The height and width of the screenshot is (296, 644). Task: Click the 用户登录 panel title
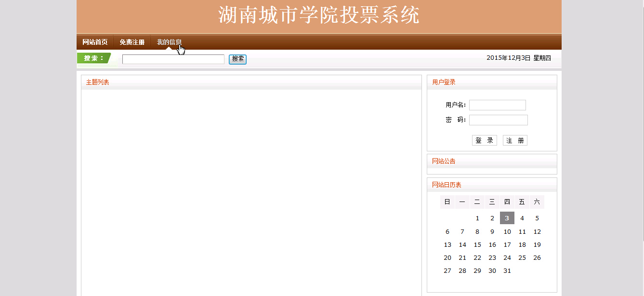[444, 82]
